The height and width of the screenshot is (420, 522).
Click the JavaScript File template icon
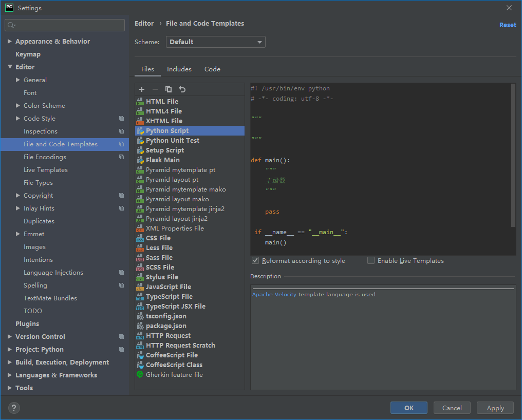(140, 287)
